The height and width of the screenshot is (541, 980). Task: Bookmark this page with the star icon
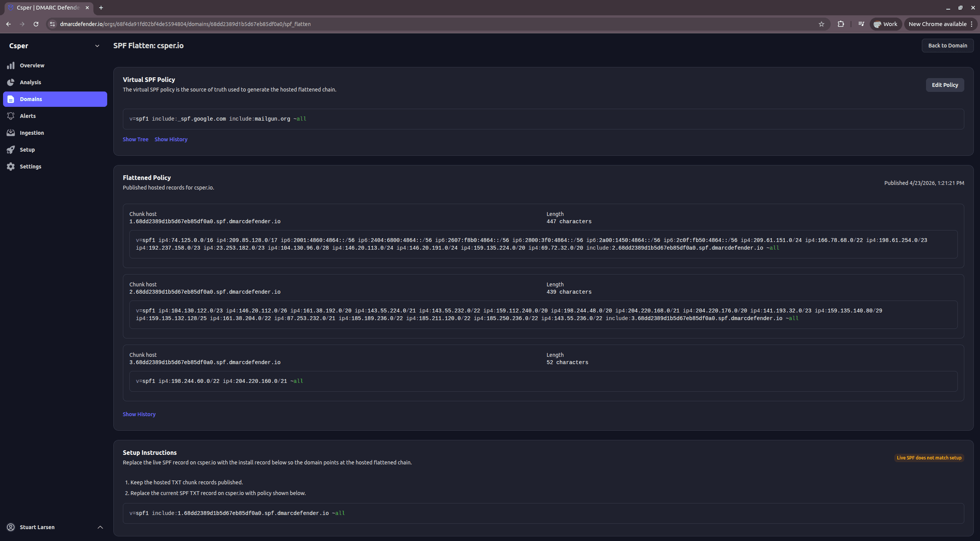tap(822, 24)
